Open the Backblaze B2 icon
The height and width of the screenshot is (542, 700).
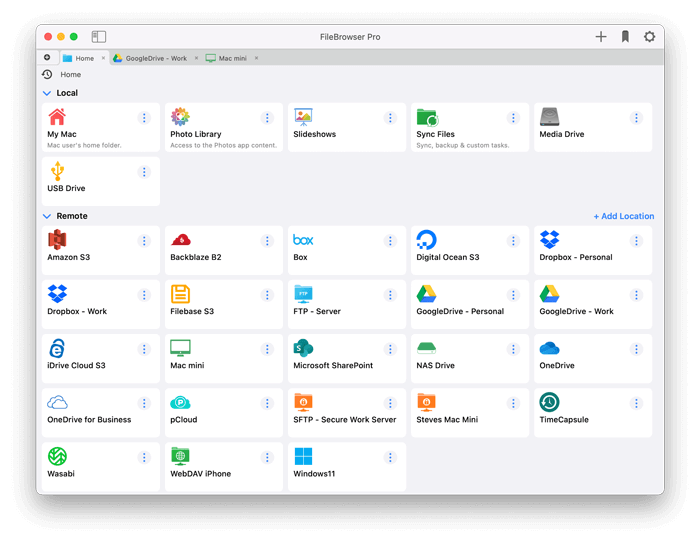point(181,240)
